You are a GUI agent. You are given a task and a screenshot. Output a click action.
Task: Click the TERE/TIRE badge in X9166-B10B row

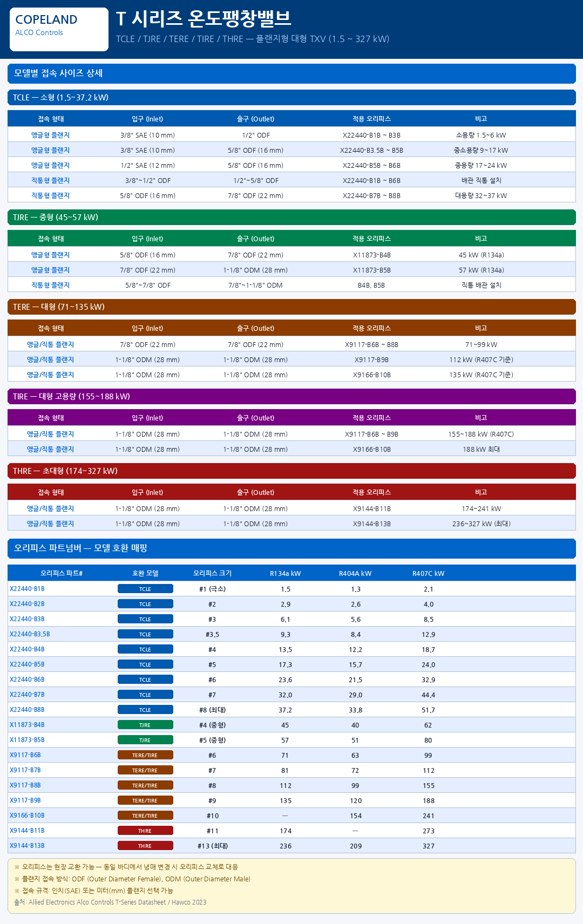coord(145,816)
